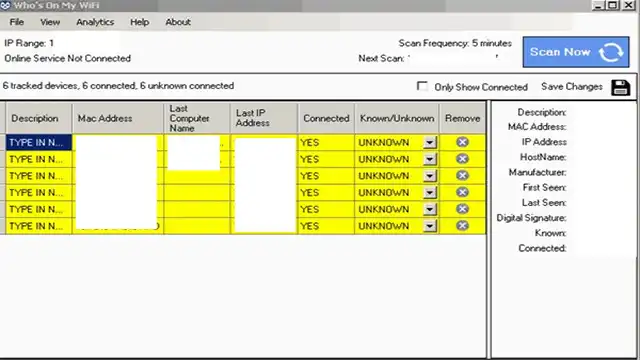The image size is (640, 360).
Task: Click the Last Computer Name column header
Action: pos(197,118)
